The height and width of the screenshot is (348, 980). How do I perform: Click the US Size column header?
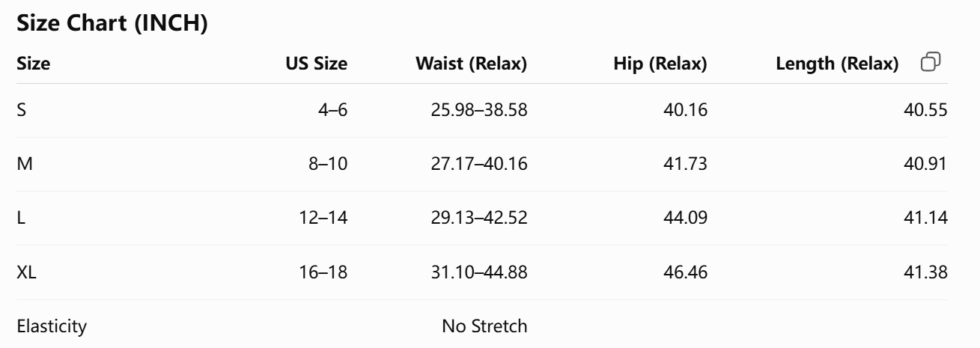point(317,64)
